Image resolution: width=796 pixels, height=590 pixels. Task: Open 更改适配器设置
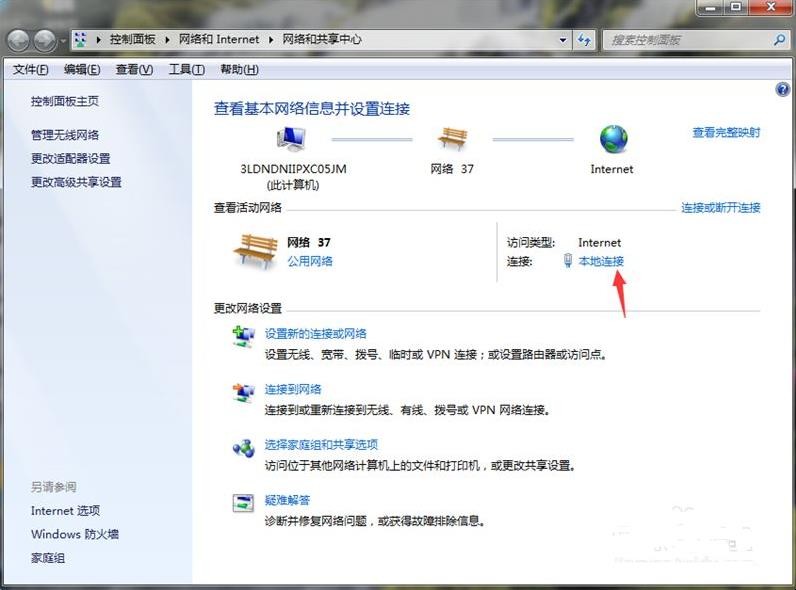tap(71, 158)
